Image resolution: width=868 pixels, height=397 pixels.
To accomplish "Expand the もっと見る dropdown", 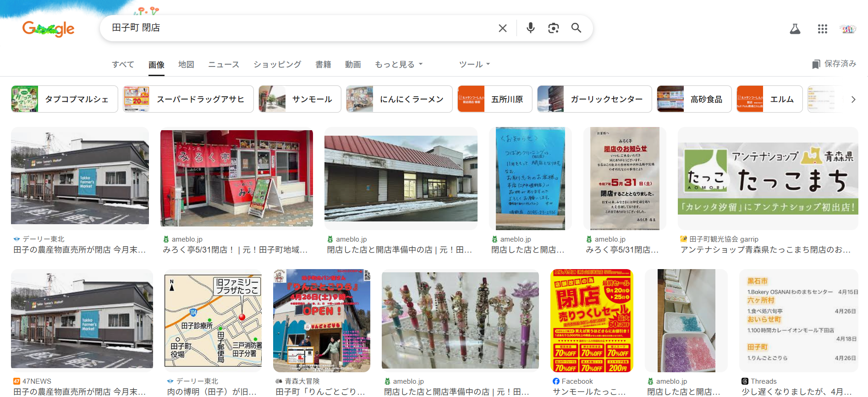I will coord(399,65).
